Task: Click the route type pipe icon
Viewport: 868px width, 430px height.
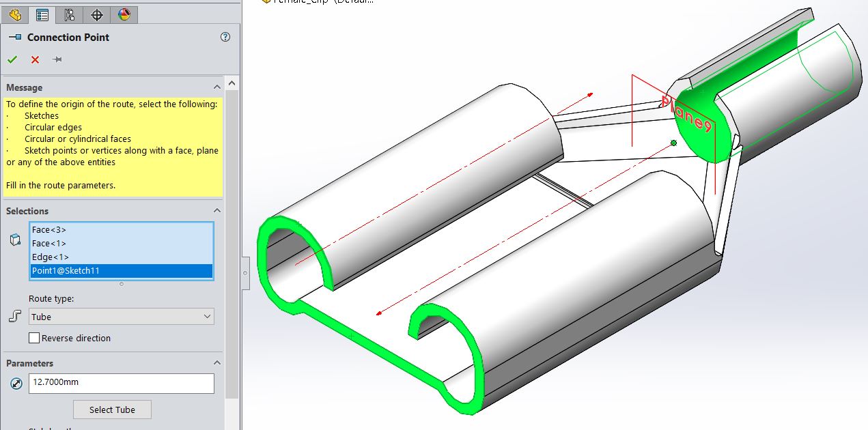Action: point(15,317)
